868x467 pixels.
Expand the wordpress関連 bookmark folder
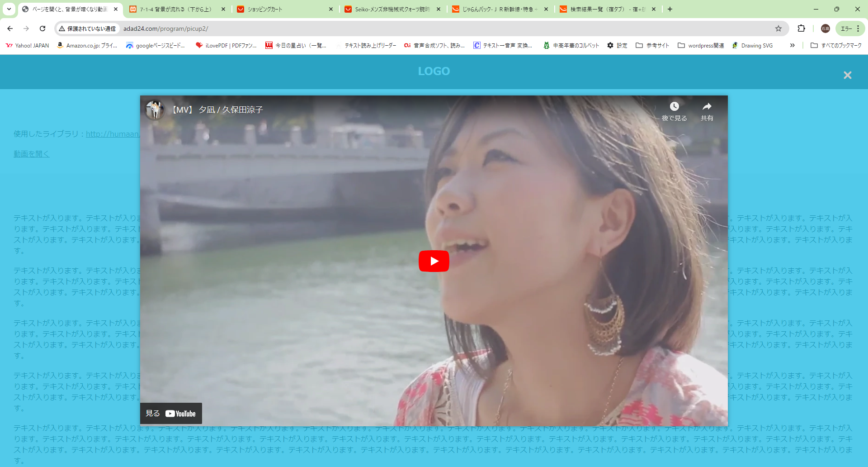701,45
